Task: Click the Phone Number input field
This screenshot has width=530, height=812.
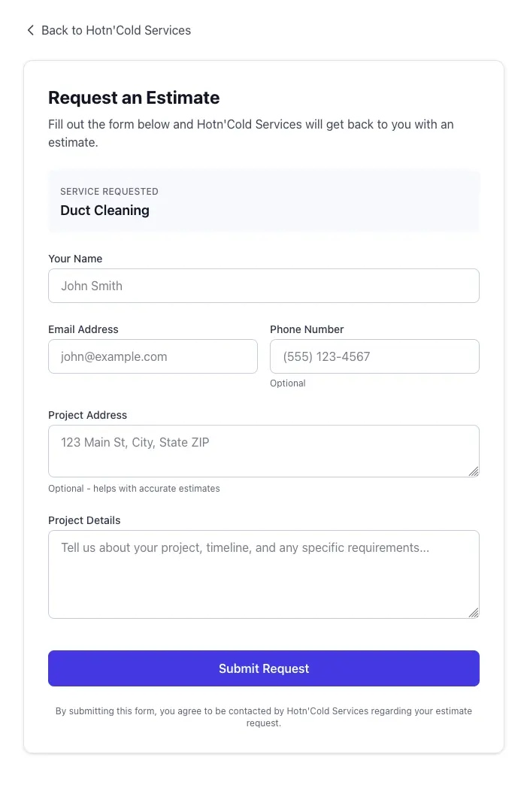Action: pyautogui.click(x=374, y=356)
